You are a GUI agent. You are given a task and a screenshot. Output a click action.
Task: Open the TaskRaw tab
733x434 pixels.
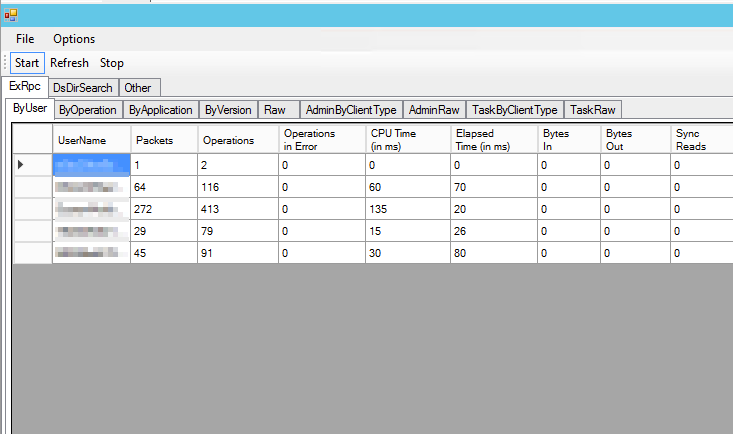click(591, 110)
